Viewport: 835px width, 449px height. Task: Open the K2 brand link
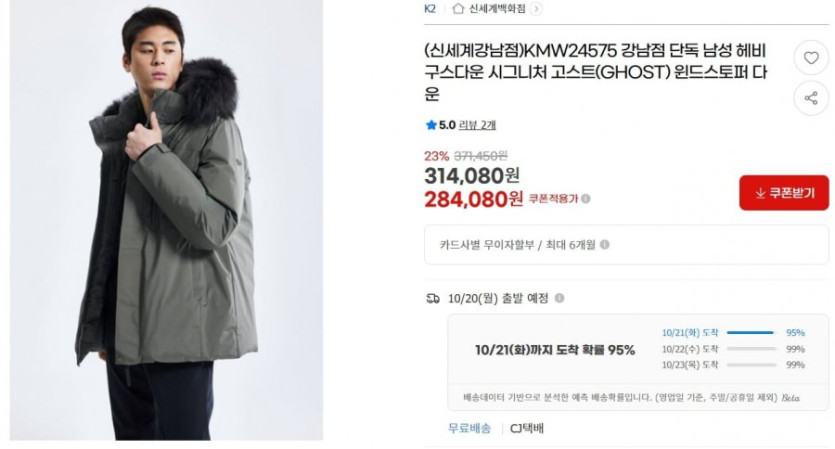[430, 9]
